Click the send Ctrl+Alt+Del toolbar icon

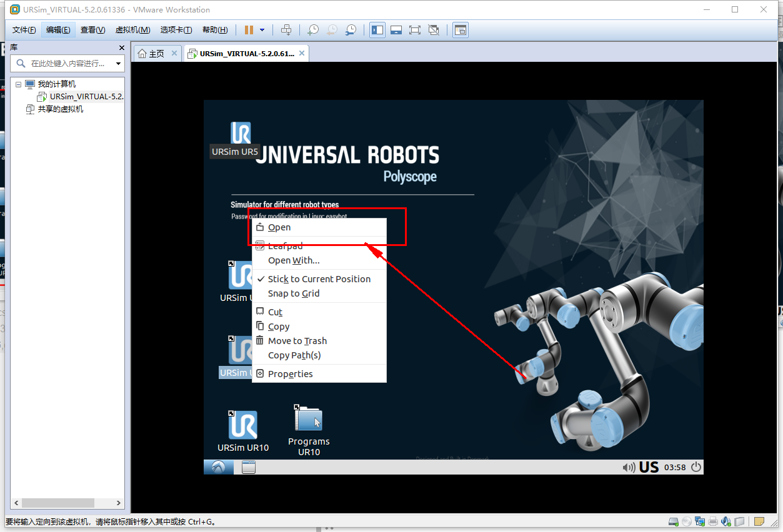[x=286, y=30]
